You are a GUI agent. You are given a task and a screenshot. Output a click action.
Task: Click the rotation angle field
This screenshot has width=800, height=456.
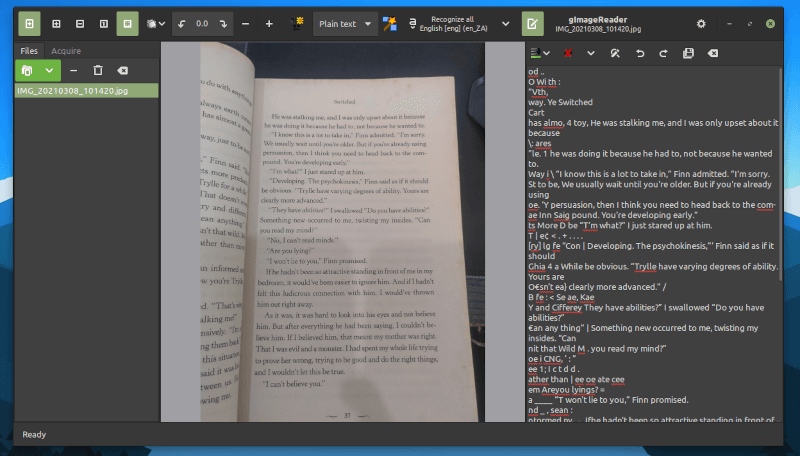click(x=202, y=23)
